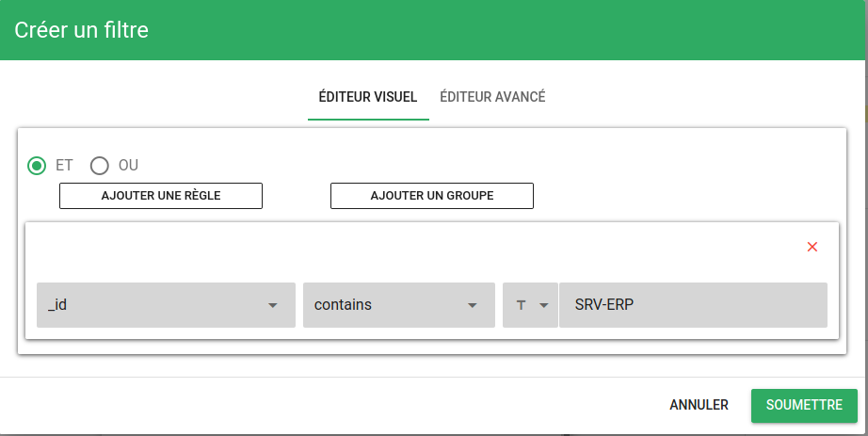Image resolution: width=868 pixels, height=436 pixels.
Task: Click the 'OU' label text
Action: click(128, 166)
